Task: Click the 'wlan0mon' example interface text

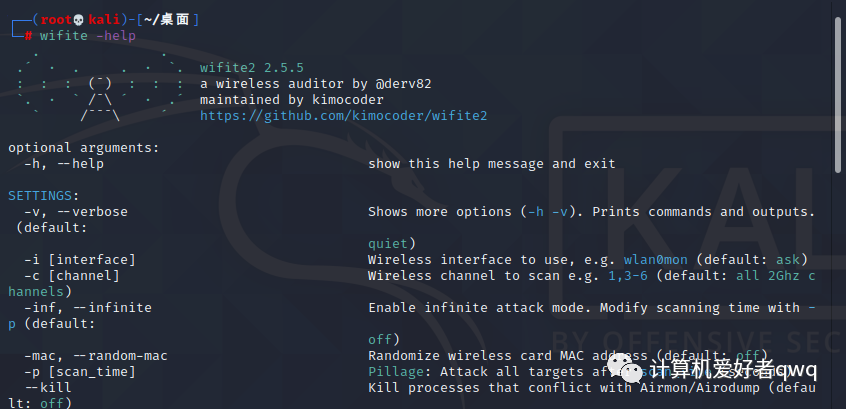Action: coord(656,260)
